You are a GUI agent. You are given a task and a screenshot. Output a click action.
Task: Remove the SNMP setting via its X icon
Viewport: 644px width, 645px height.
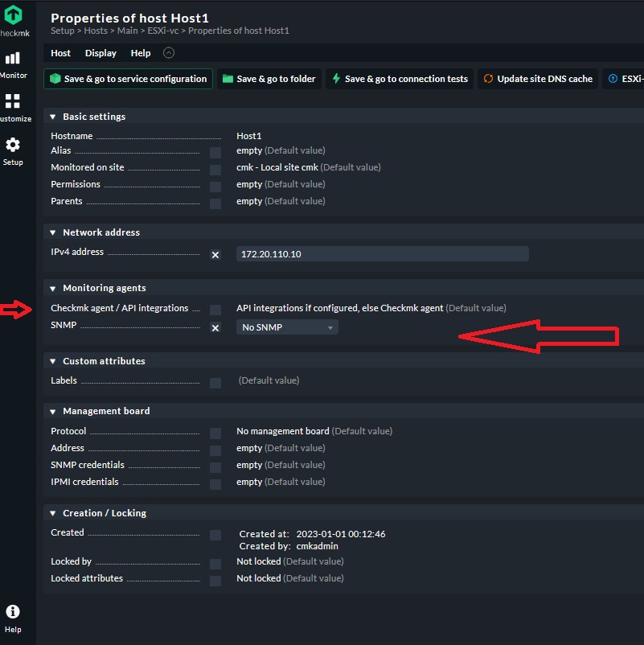click(215, 327)
